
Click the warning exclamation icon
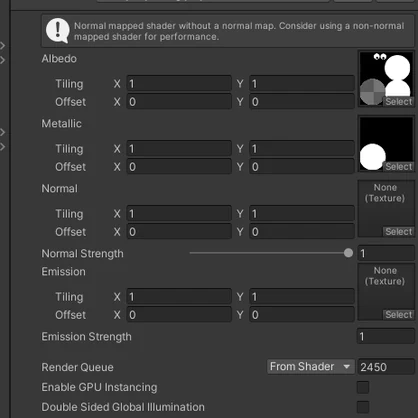tap(58, 30)
